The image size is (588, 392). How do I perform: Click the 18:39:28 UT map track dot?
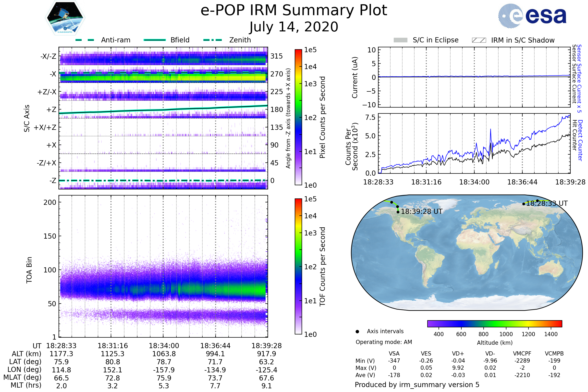[398, 212]
